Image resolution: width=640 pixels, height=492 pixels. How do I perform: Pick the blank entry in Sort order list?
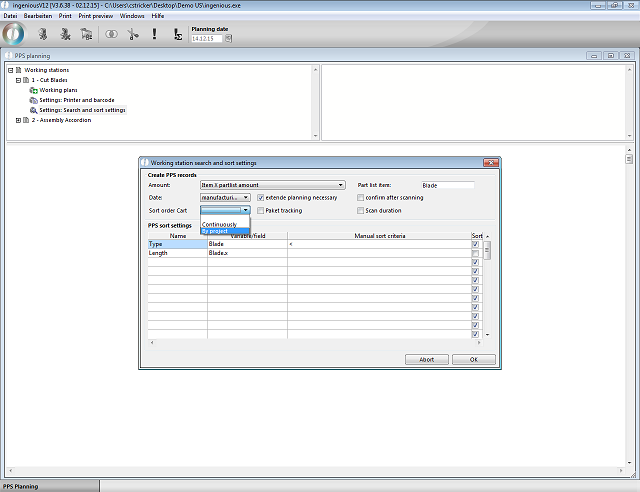224,218
